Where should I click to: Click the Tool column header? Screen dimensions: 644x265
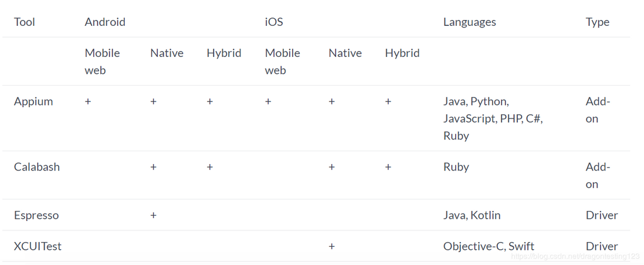(x=24, y=22)
